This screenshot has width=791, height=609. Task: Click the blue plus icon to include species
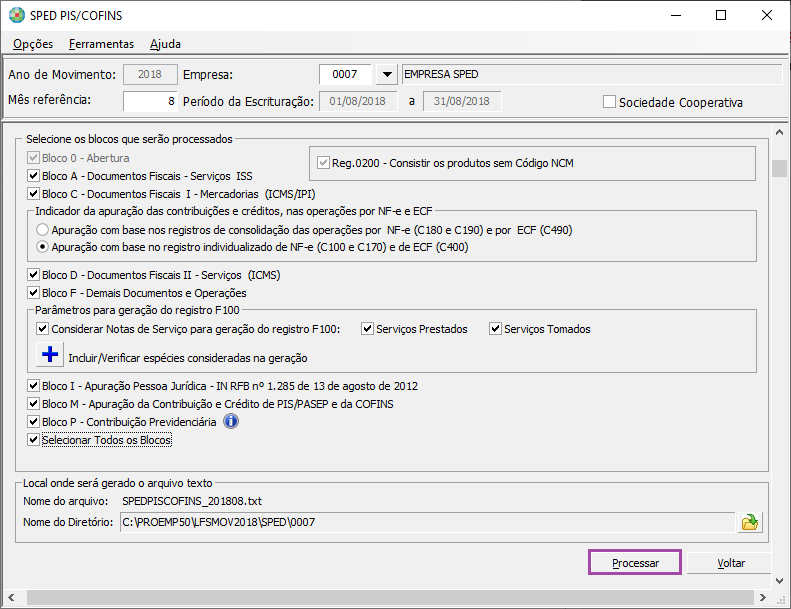50,356
